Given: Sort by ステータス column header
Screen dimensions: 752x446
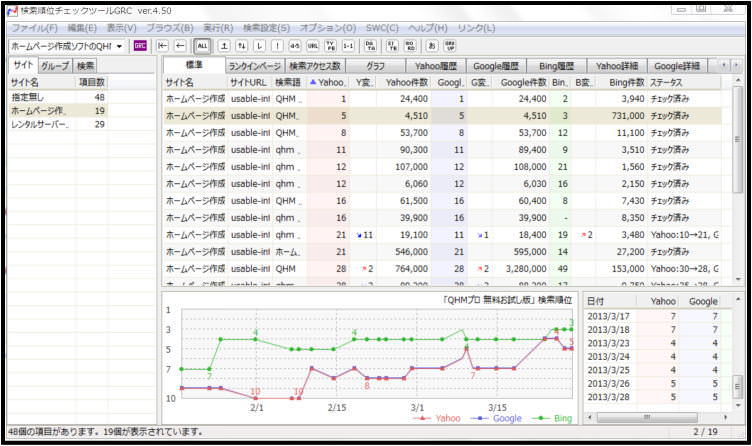Looking at the screenshot, I should 684,82.
